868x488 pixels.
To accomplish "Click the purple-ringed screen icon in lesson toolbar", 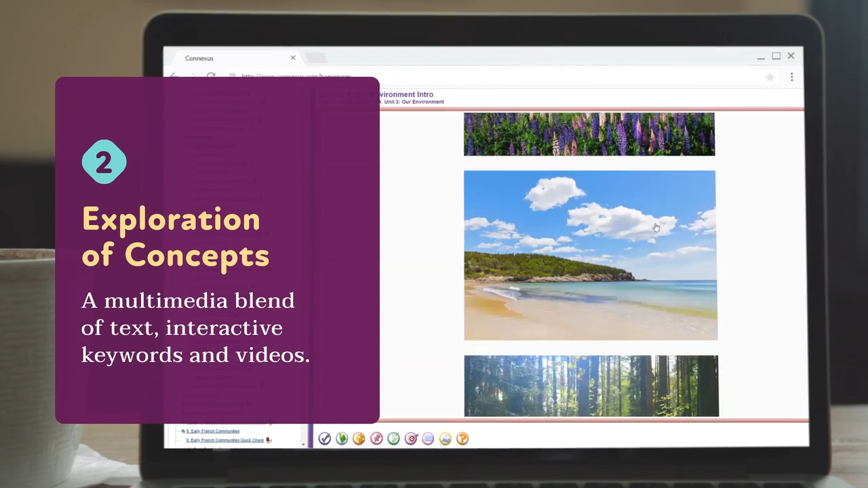I will point(428,439).
